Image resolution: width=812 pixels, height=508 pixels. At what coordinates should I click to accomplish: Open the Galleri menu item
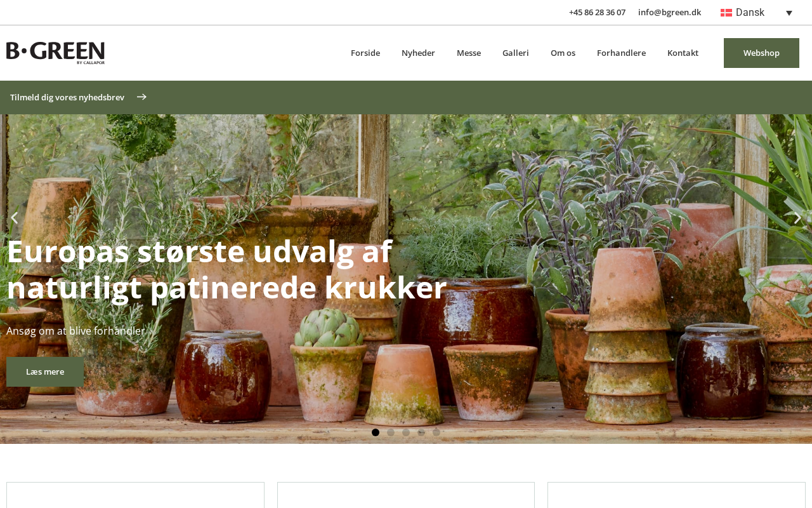tap(516, 53)
